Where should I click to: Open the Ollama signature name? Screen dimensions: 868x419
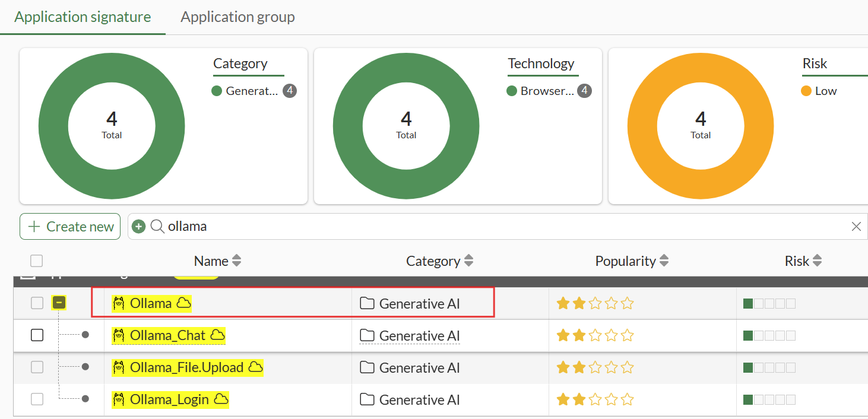tap(151, 303)
